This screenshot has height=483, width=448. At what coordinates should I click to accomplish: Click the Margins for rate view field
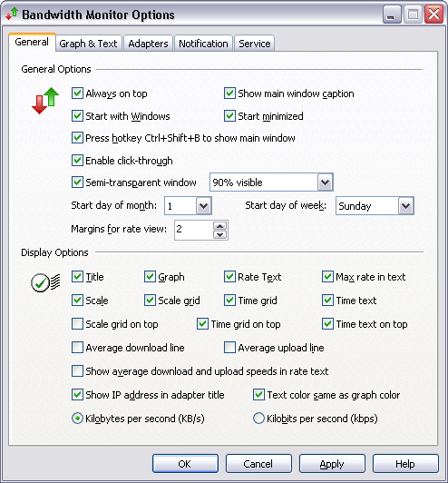point(193,230)
